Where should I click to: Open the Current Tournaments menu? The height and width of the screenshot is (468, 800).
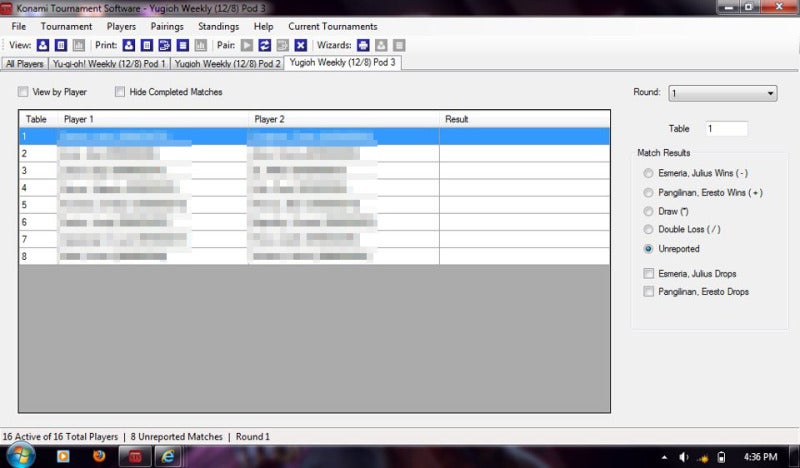tap(333, 27)
